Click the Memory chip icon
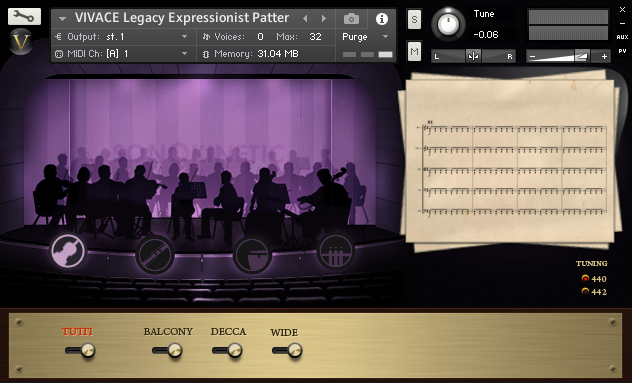This screenshot has width=632, height=383. (x=206, y=54)
